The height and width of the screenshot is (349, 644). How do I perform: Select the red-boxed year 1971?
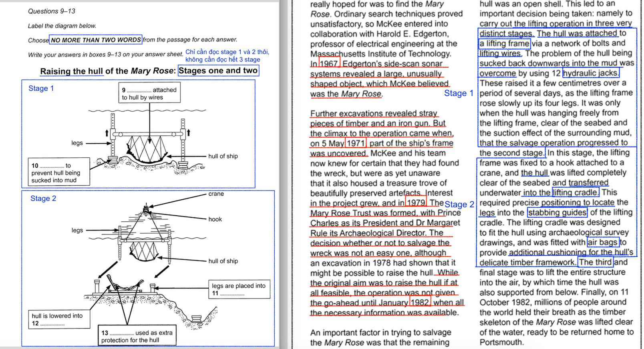click(356, 143)
